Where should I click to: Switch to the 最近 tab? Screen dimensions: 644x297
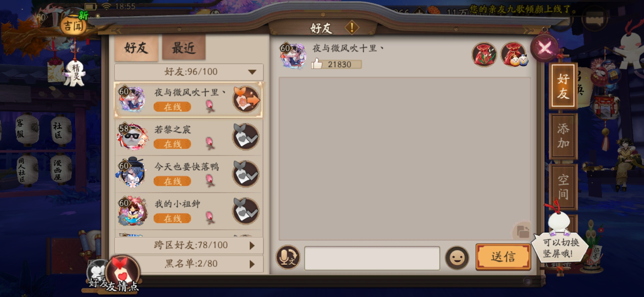184,47
